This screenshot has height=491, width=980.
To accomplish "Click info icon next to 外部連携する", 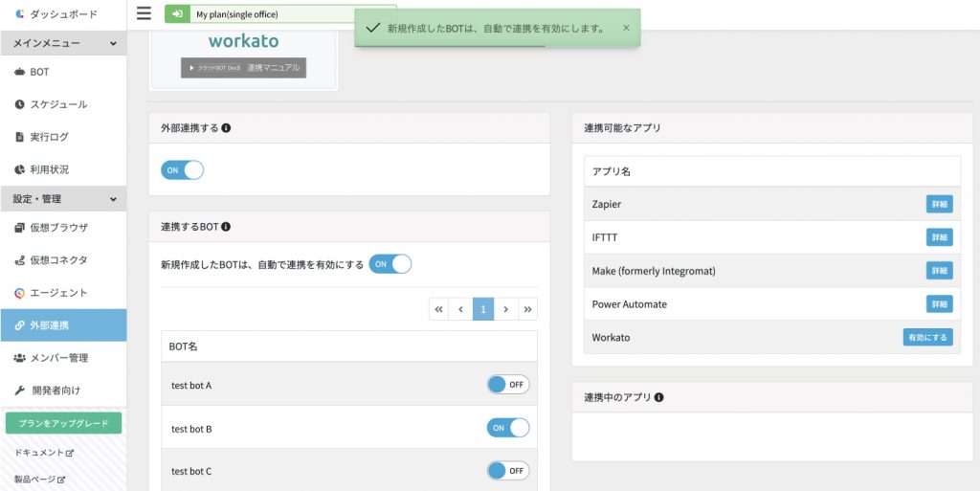I will [x=226, y=128].
